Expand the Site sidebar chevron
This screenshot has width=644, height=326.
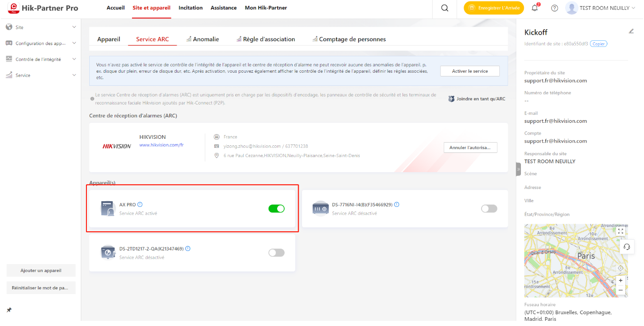click(x=74, y=27)
